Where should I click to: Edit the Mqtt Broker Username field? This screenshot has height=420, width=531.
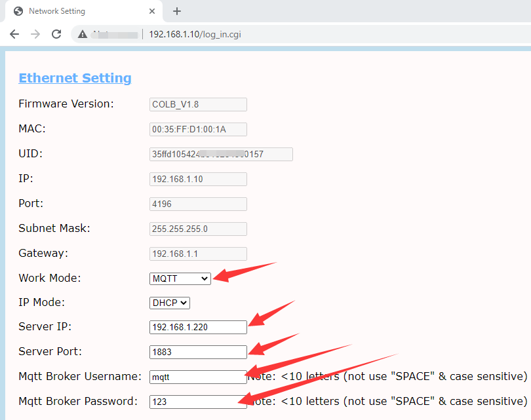pos(198,377)
